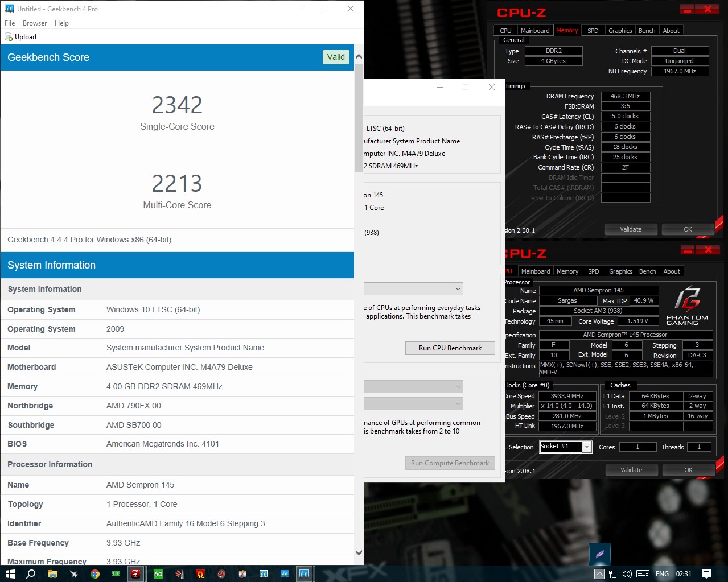Click Validate in lower CPU-Z window
The image size is (728, 582).
pos(631,470)
